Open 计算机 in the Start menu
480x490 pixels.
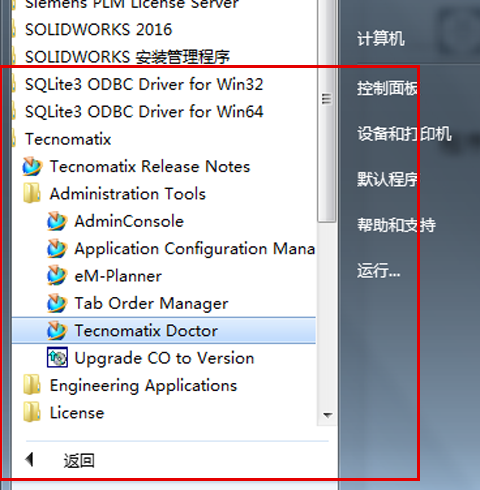point(381,39)
